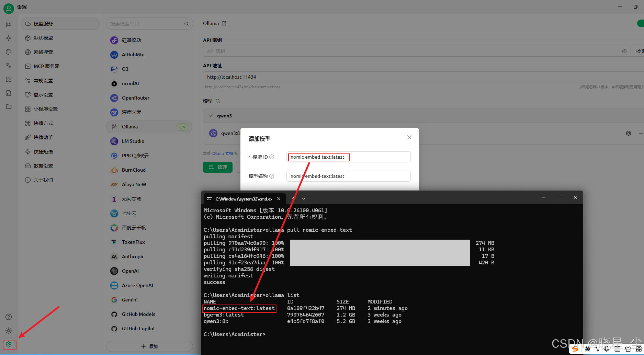Open settings gear for qwen3:8b model
The height and width of the screenshot is (355, 644).
click(629, 133)
